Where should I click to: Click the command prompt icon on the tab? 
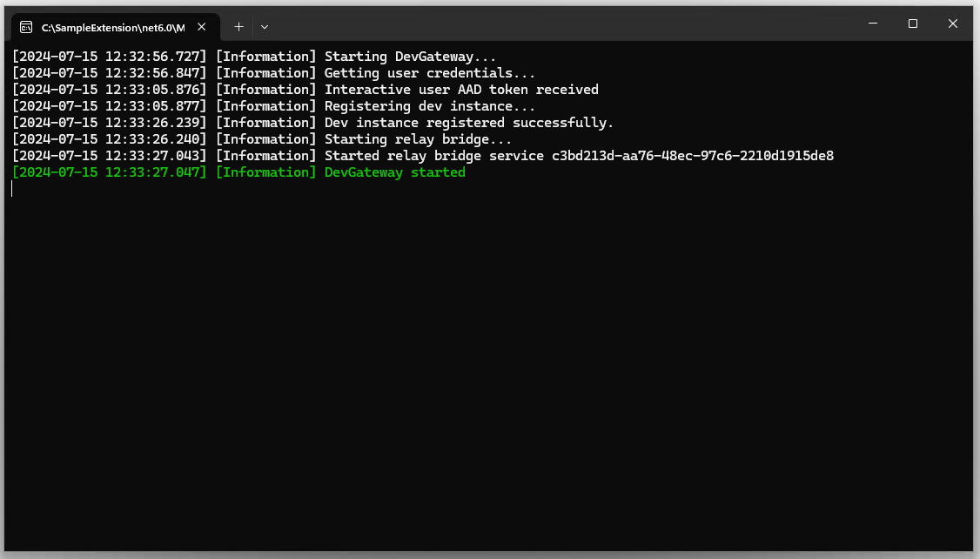[x=25, y=27]
